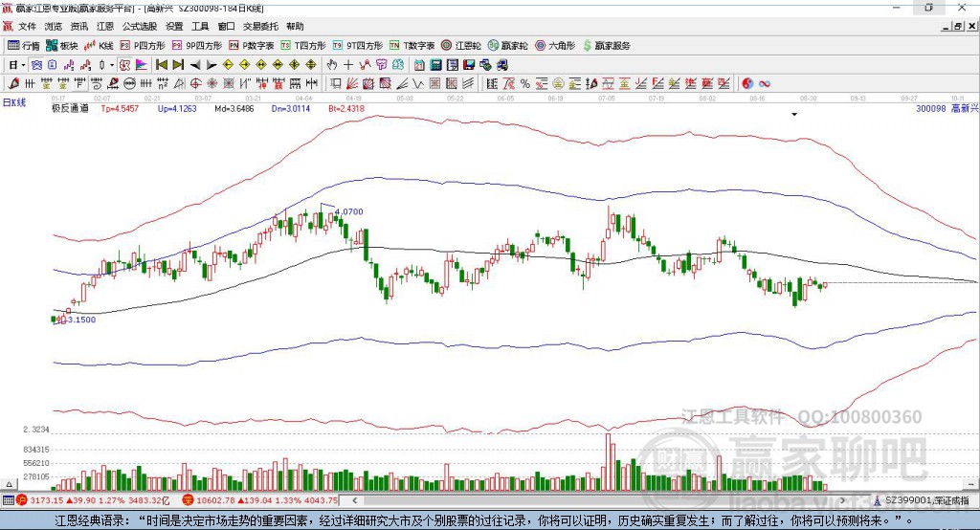Open the 工具 menu
The height and width of the screenshot is (530, 980).
click(200, 26)
